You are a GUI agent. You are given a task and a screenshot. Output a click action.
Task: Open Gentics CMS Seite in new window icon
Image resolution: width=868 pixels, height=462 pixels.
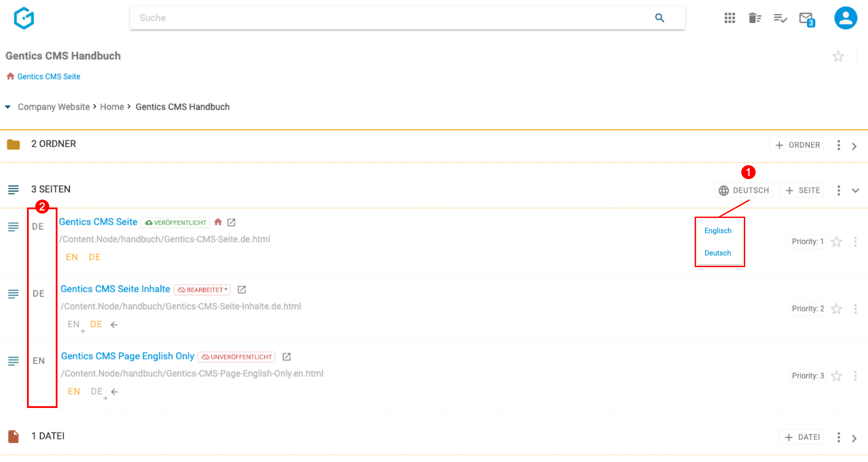(231, 222)
